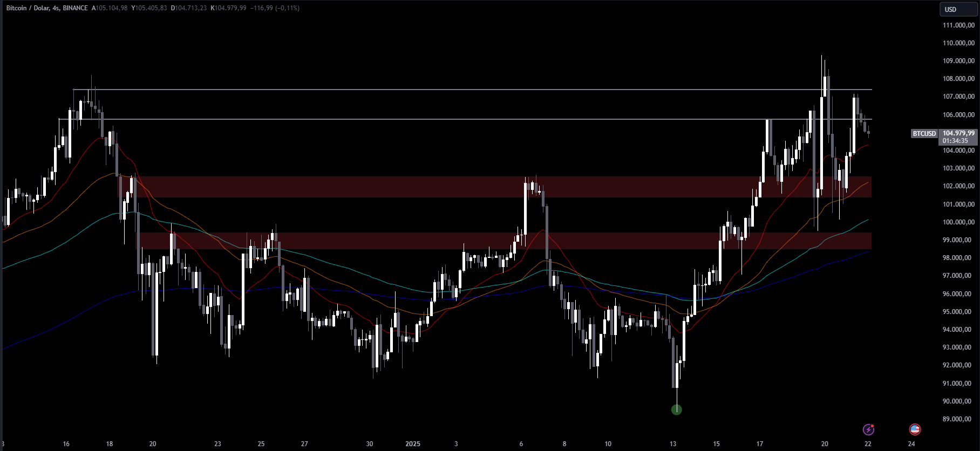Viewport: 980px width, 451px height.
Task: Open the USD currency selector
Action: tap(958, 9)
